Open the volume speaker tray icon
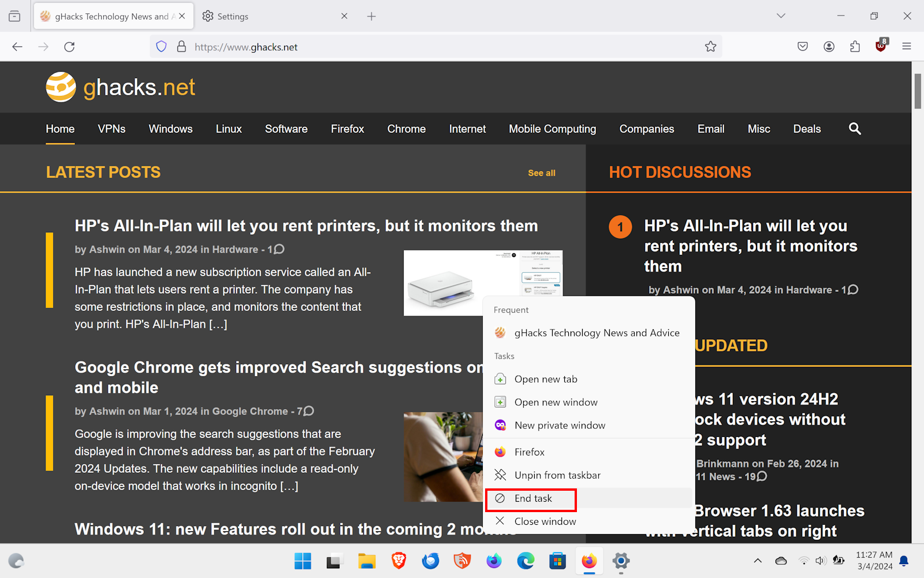Viewport: 924px width, 578px height. coord(821,561)
